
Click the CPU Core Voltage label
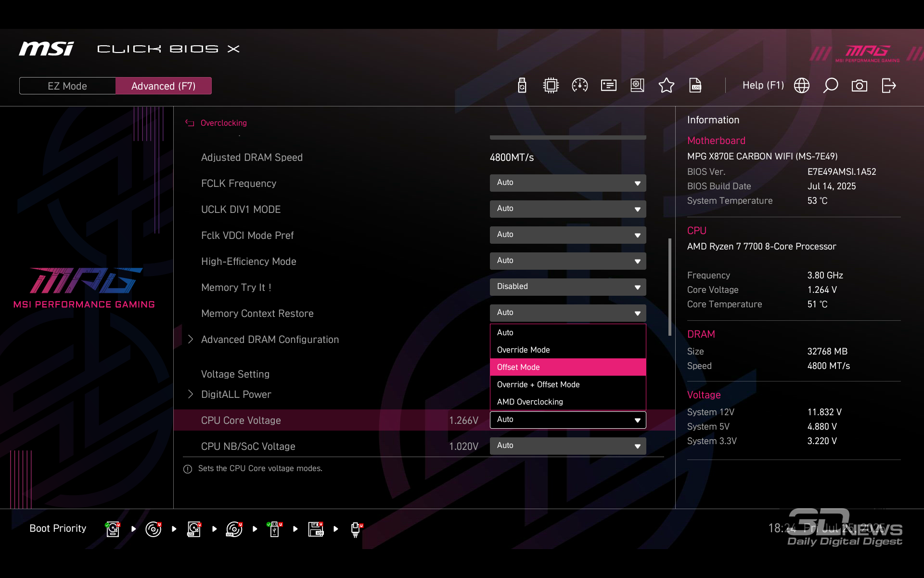[241, 420]
